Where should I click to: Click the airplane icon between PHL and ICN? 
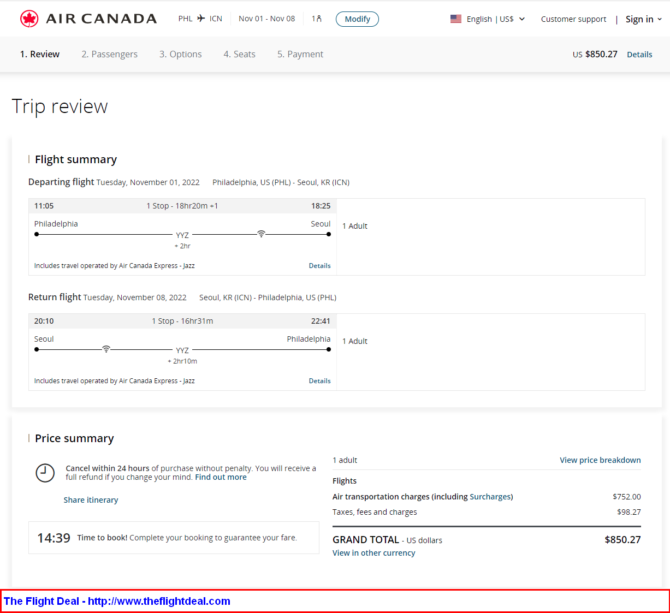(201, 18)
